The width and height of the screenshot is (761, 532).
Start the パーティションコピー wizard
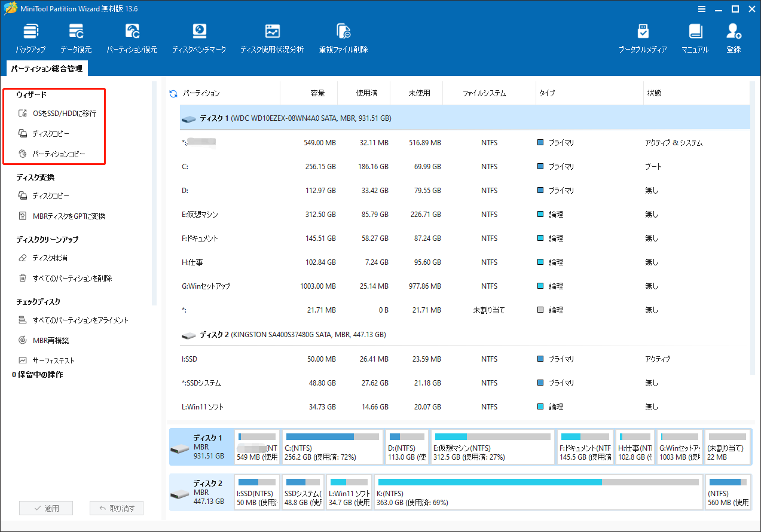[x=52, y=154]
